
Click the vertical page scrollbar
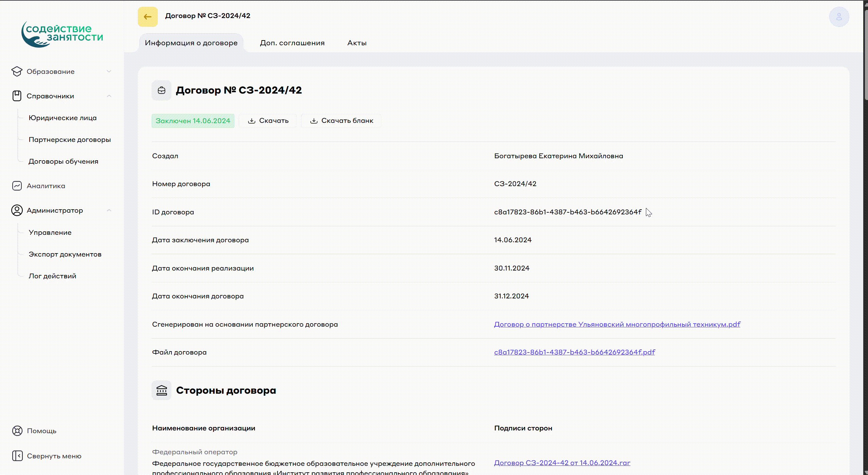click(x=866, y=54)
